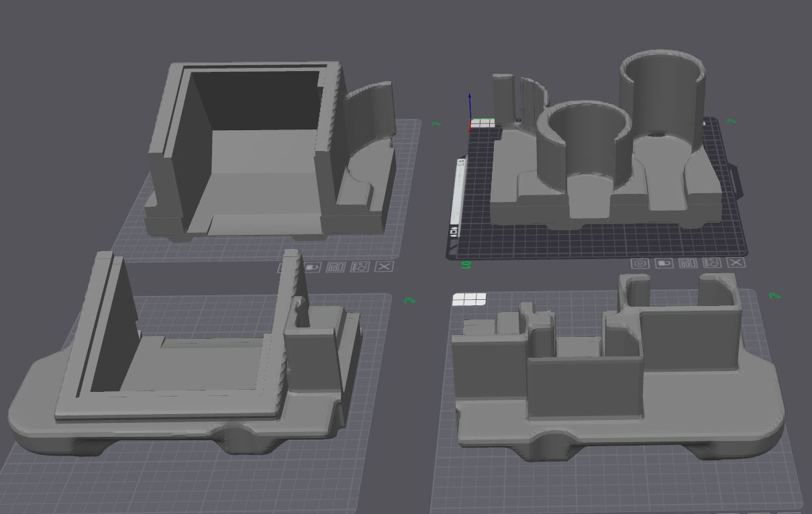Remove the dark active plate with X icon
Screen dimensions: 812x514
(736, 263)
